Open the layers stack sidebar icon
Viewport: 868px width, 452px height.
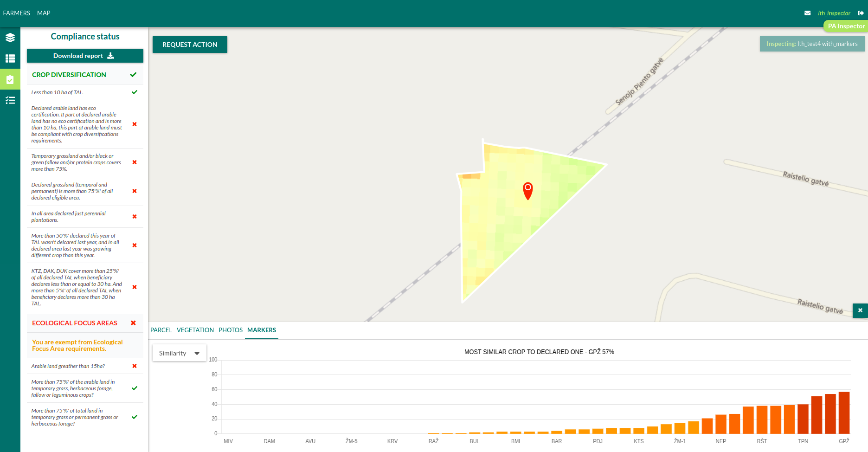coord(10,38)
